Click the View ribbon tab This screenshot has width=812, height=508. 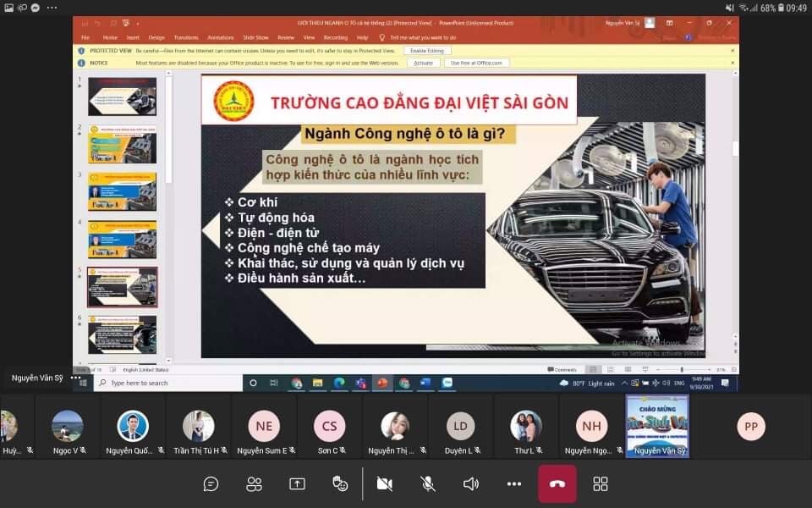click(310, 37)
